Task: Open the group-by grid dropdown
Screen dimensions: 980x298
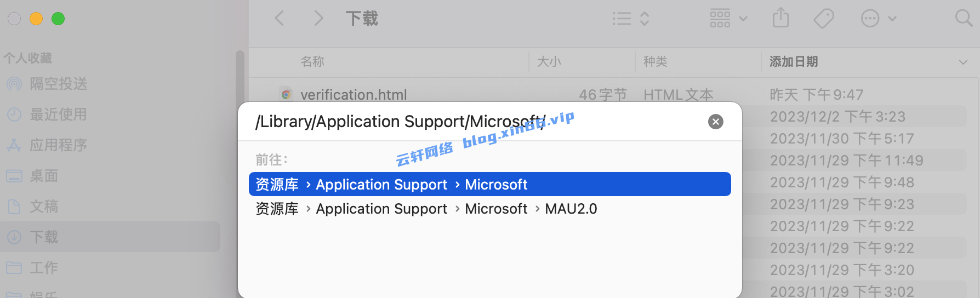Action: pos(728,19)
